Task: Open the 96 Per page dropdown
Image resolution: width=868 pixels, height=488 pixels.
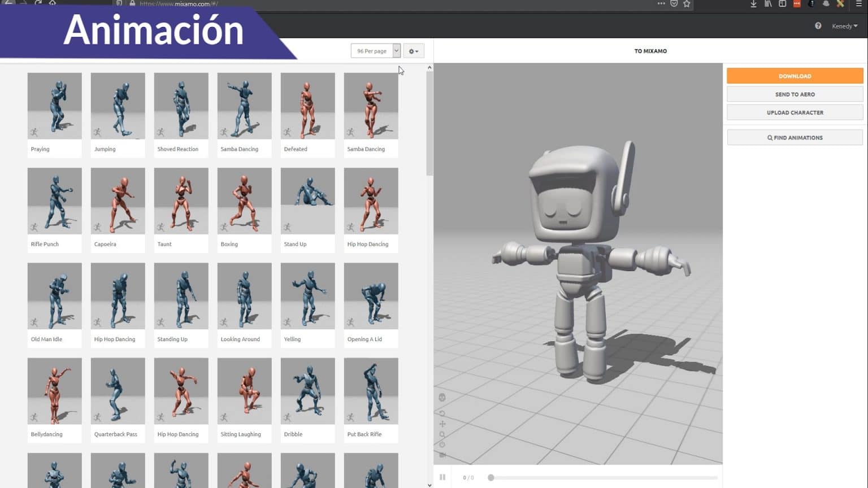Action: click(x=375, y=51)
